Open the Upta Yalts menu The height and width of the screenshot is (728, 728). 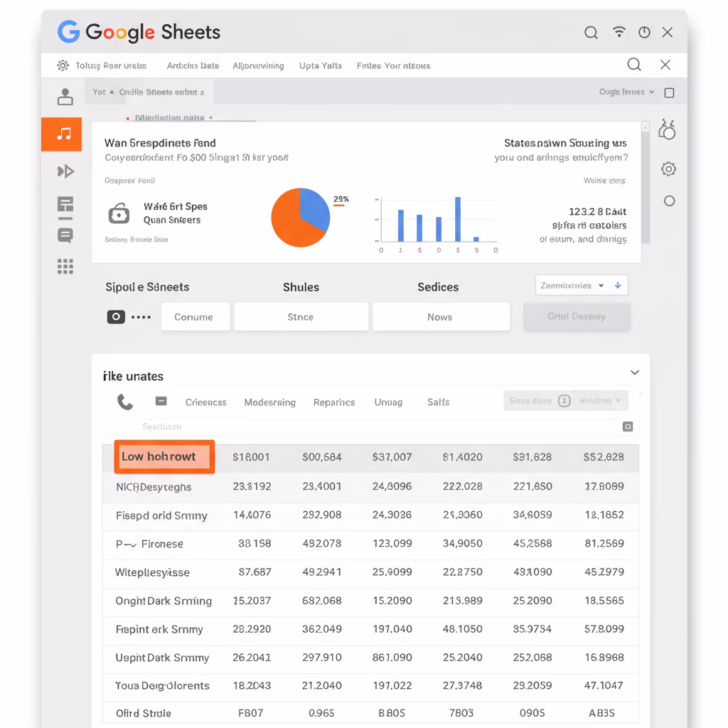pos(321,65)
